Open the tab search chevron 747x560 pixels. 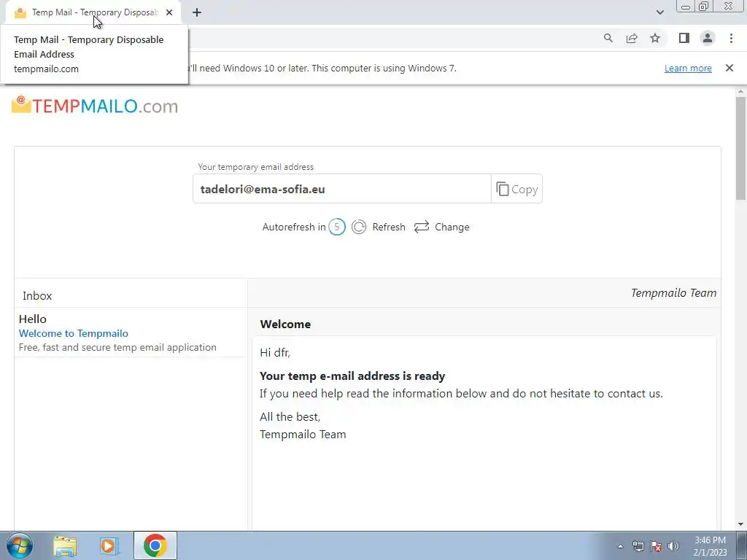pos(659,12)
